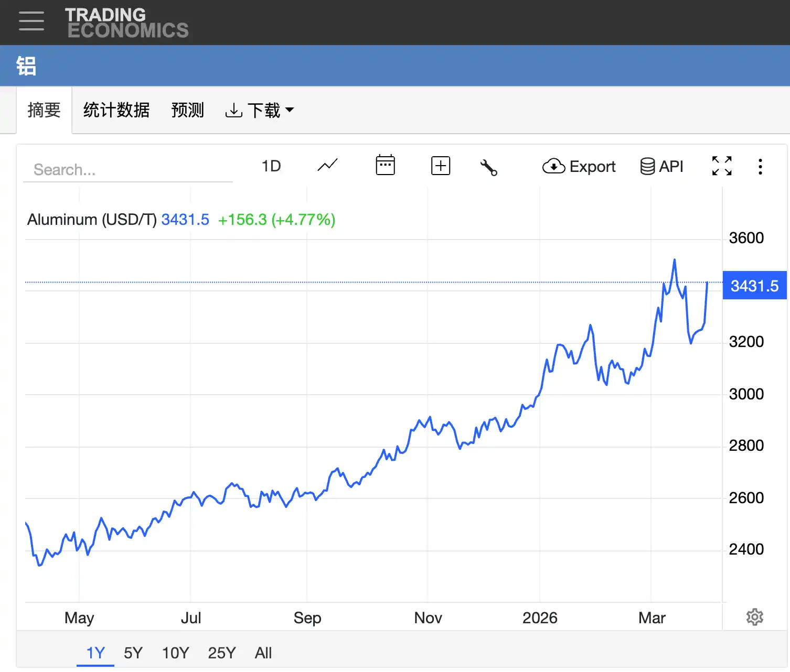This screenshot has height=672, width=790.
Task: Click the Export button
Action: [x=579, y=167]
